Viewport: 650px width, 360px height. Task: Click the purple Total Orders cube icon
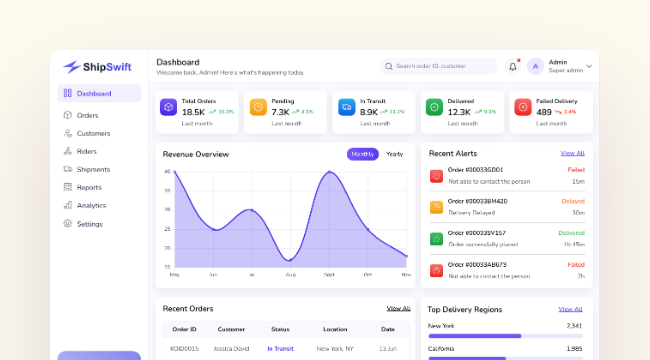[x=168, y=107]
